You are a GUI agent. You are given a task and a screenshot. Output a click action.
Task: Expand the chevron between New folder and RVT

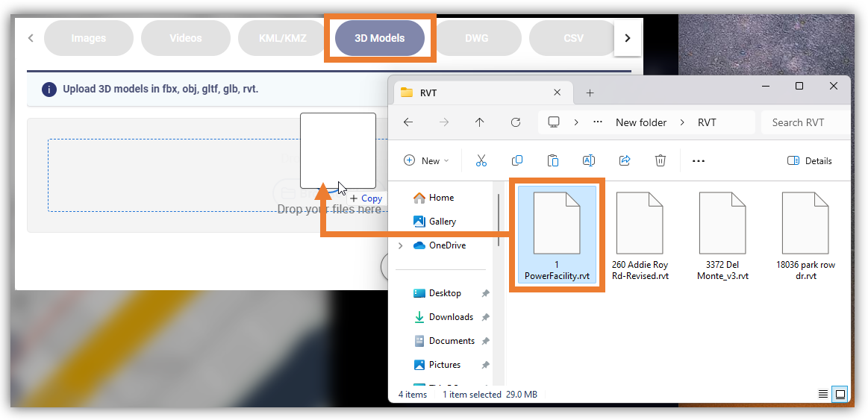(682, 122)
